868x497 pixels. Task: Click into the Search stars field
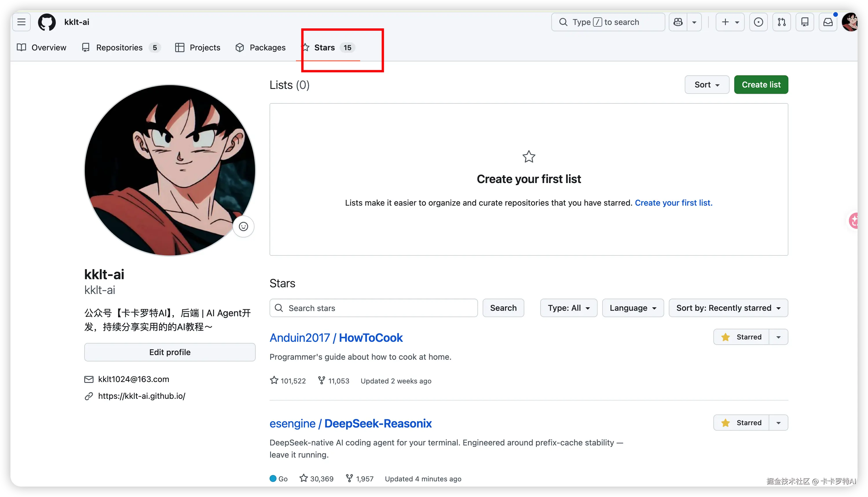click(373, 308)
